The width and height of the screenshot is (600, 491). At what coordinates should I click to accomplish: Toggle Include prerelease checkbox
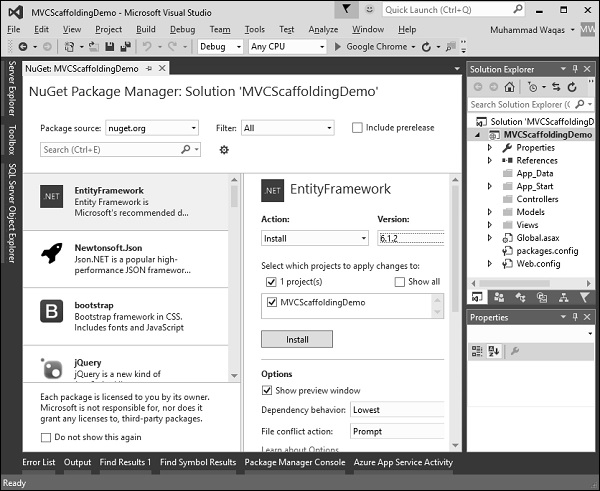(357, 128)
